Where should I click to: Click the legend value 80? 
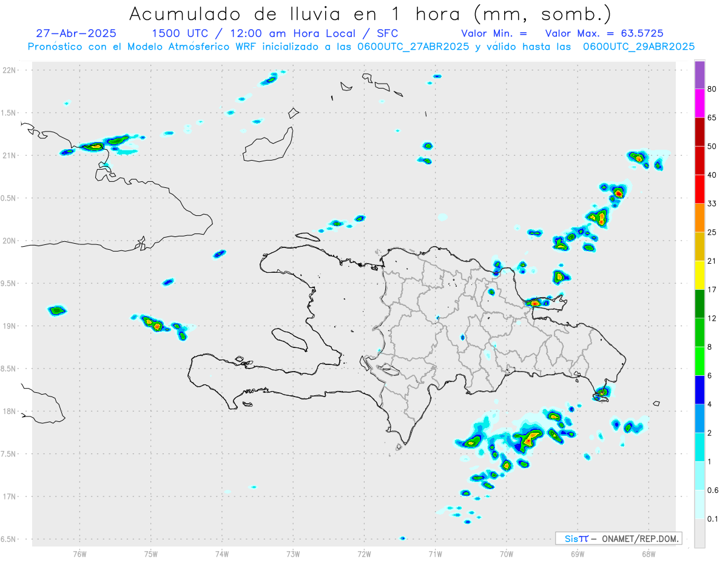point(712,90)
